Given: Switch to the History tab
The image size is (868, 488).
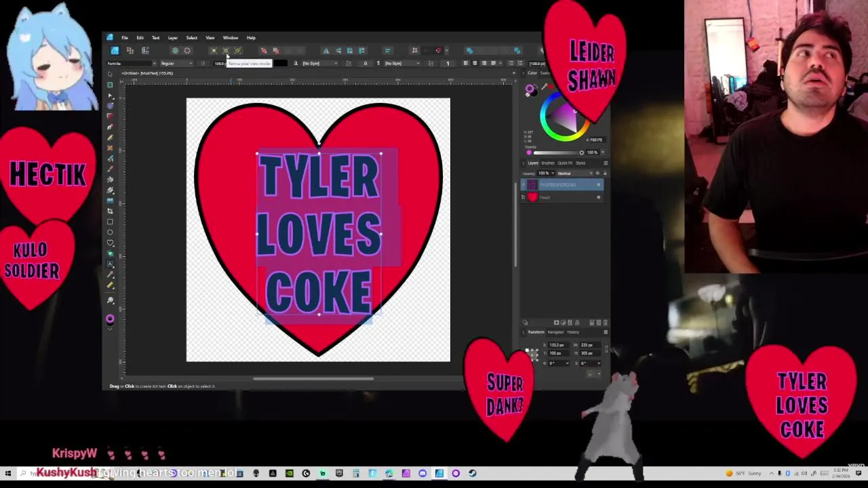Looking at the screenshot, I should tap(574, 332).
